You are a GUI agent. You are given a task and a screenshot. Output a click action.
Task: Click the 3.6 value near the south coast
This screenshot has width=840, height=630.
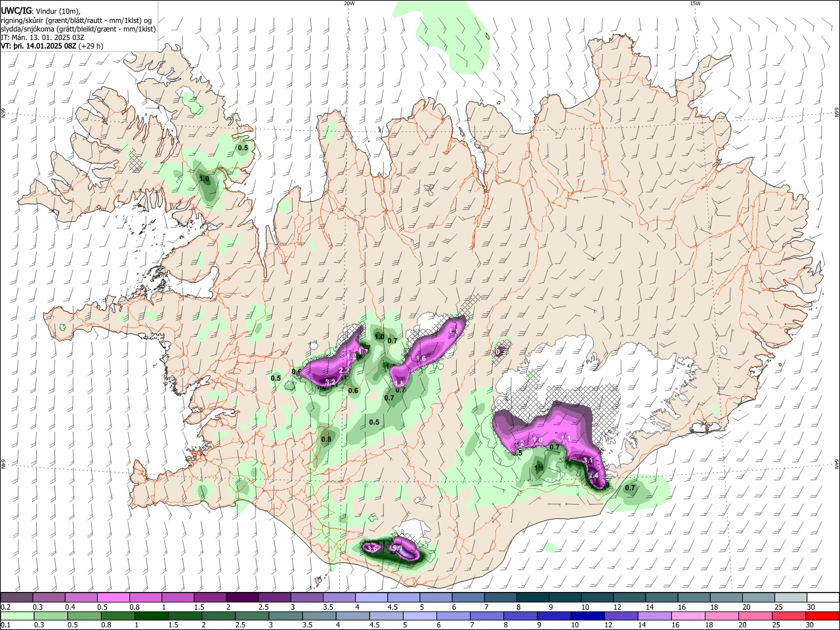point(372,548)
